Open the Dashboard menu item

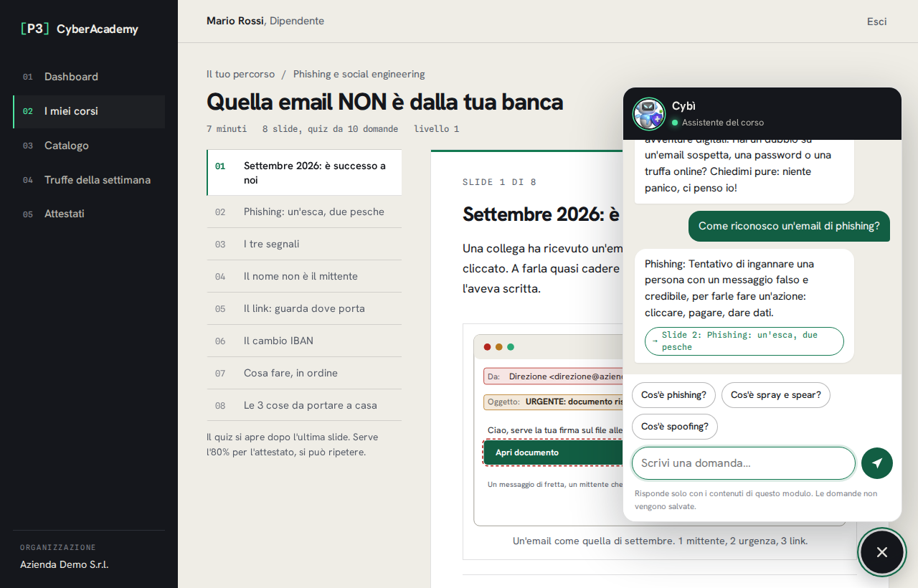[89, 77]
